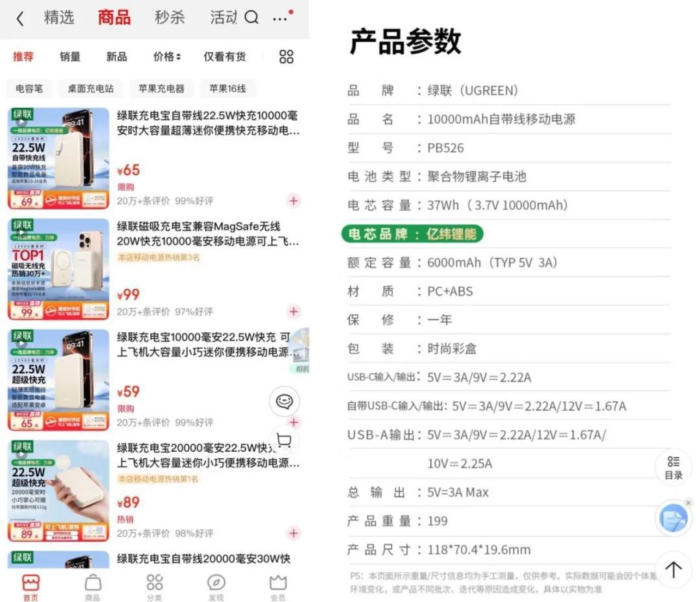Switch to grid layout view icon
This screenshot has height=602, width=700.
[x=286, y=57]
